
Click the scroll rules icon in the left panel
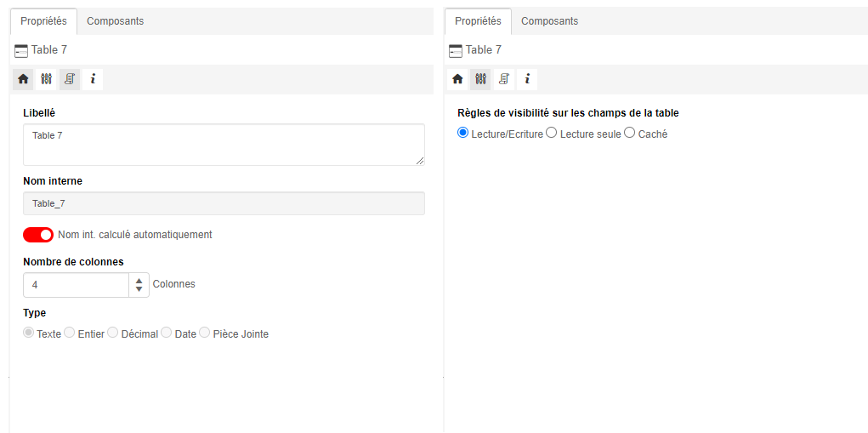[70, 79]
